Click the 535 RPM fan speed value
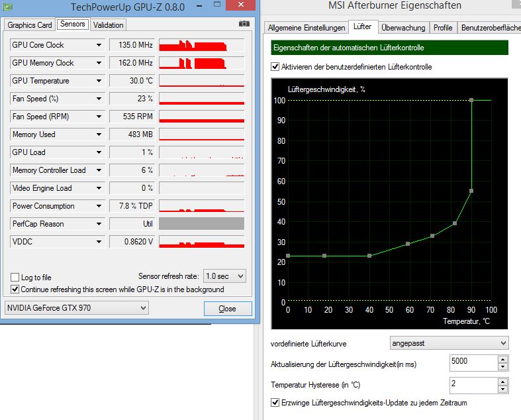Image resolution: width=521 pixels, height=420 pixels. [x=132, y=117]
